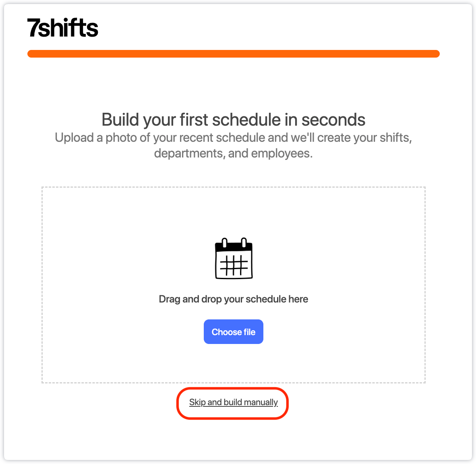Click the 7shifts logo
The width and height of the screenshot is (476, 464).
tap(63, 28)
